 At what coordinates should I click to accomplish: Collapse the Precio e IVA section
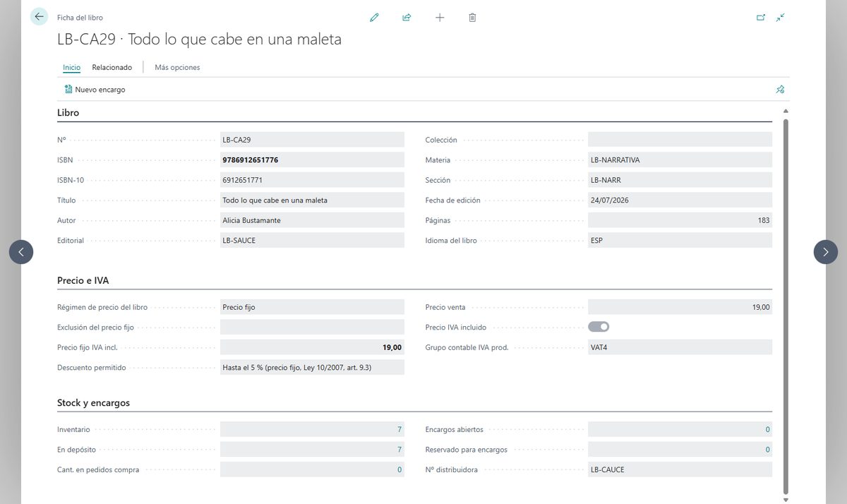83,280
